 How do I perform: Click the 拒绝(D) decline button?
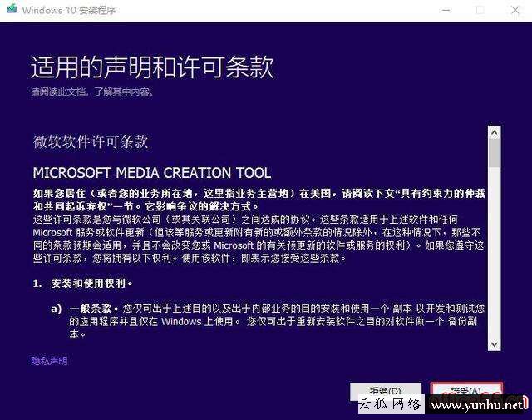tap(386, 391)
